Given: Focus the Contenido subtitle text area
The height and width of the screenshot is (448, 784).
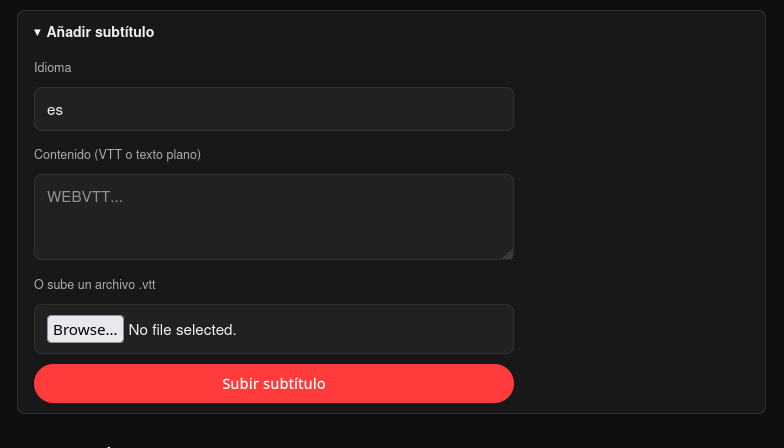Looking at the screenshot, I should (274, 217).
